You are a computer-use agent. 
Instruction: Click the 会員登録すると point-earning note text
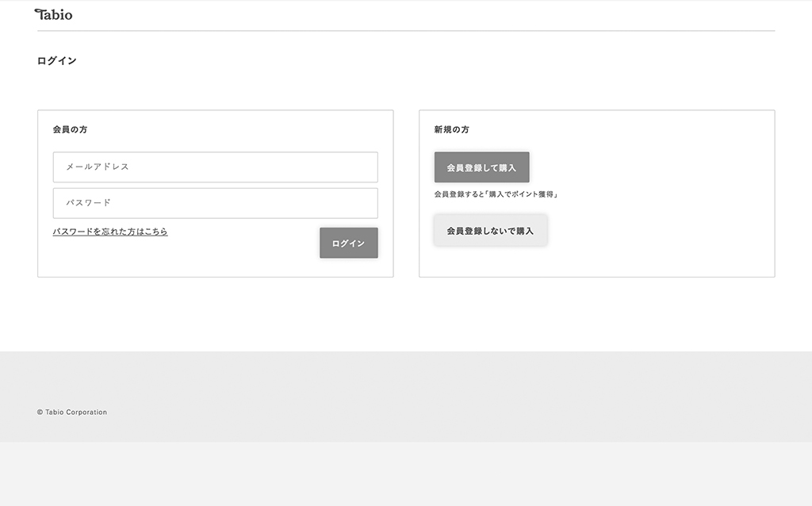click(x=496, y=194)
